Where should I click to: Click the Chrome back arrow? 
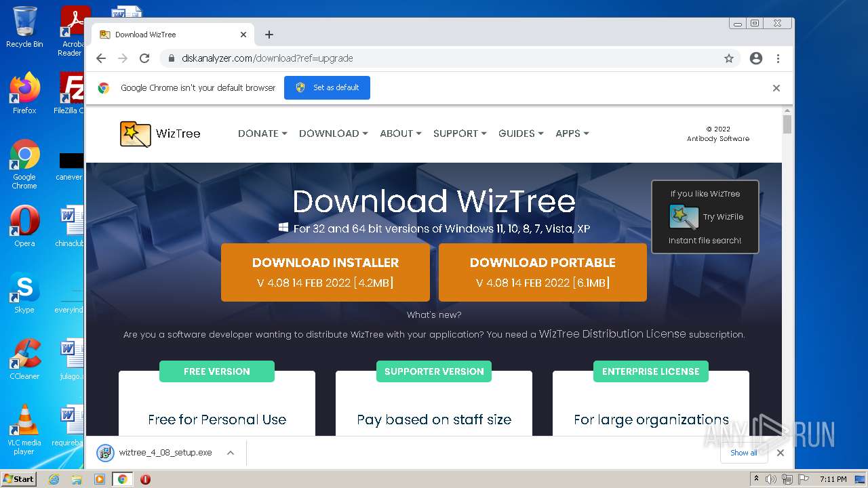101,58
